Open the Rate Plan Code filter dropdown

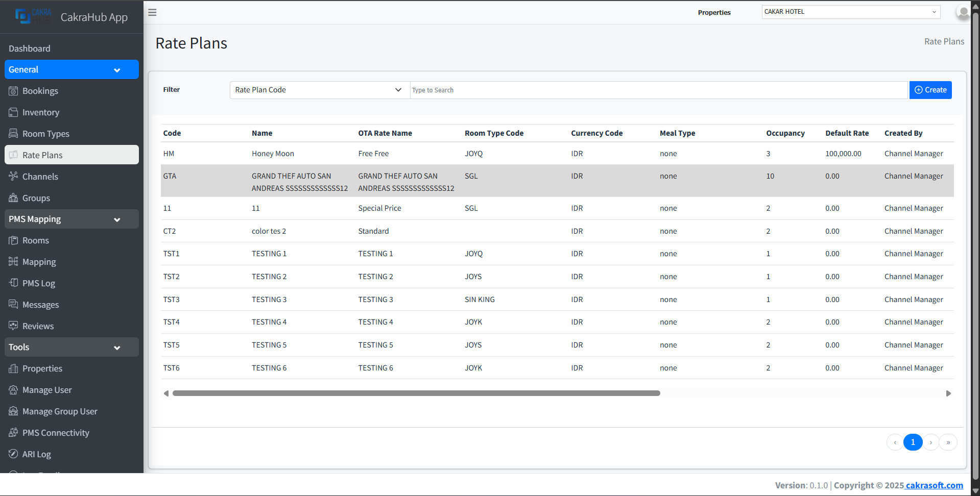point(319,90)
